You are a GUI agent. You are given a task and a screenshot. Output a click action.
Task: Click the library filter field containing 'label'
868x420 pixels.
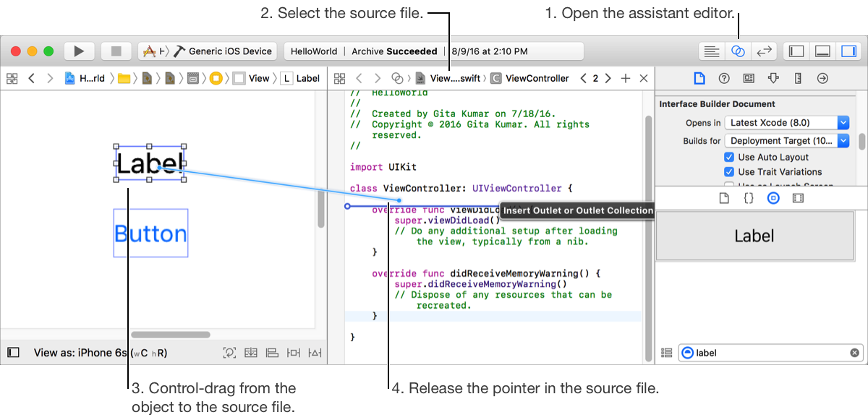pos(771,353)
